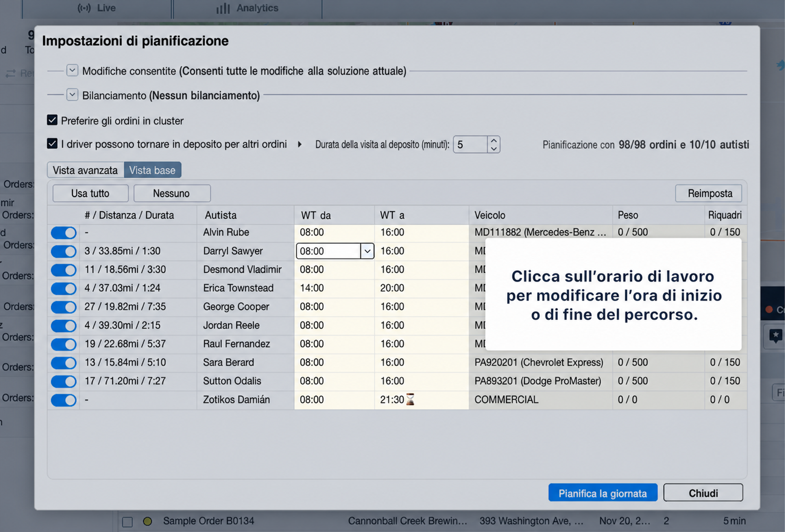Click the Usa tutto button
The height and width of the screenshot is (532, 785).
click(x=90, y=193)
